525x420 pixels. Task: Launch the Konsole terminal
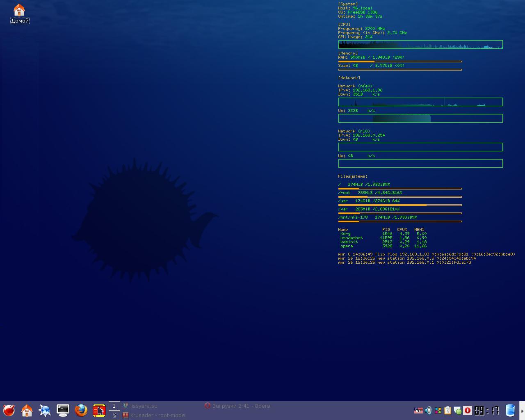pos(63,410)
